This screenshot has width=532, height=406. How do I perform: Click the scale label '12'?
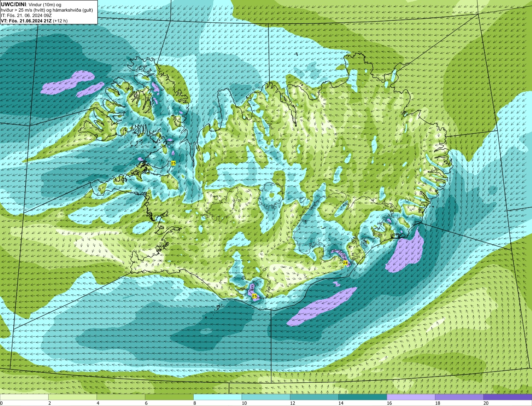coord(292,403)
